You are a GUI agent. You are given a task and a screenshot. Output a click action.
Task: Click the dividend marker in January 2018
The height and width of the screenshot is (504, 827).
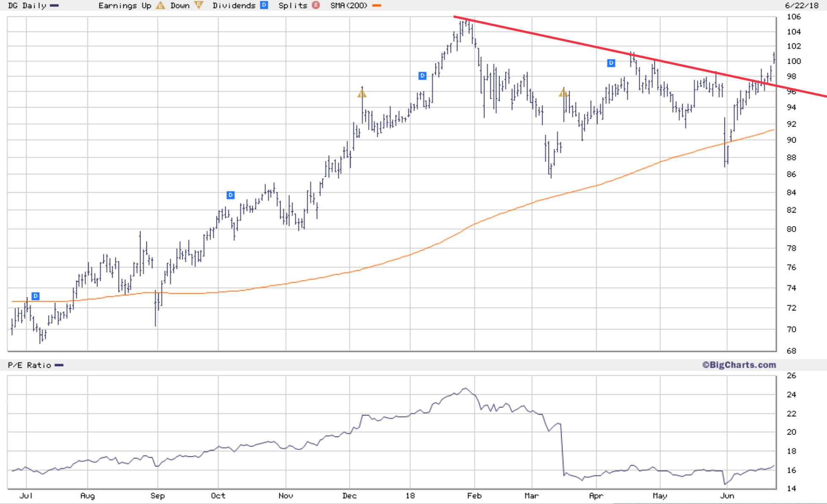422,75
